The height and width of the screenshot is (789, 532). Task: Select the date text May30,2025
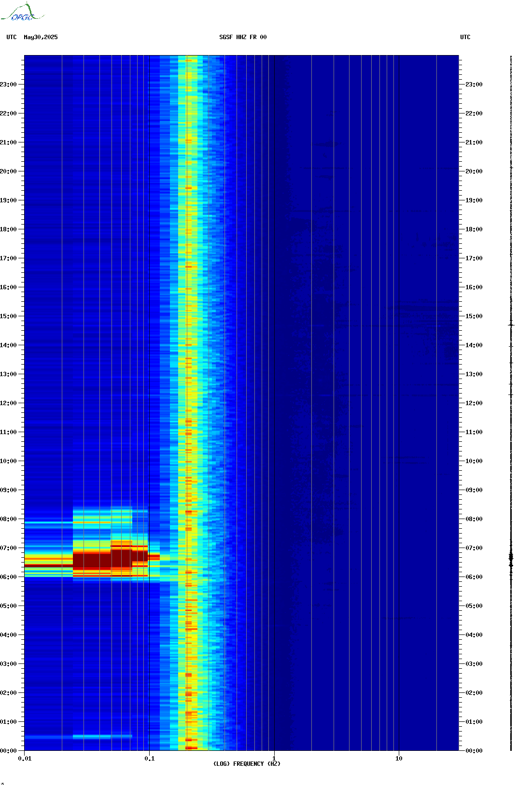[x=41, y=37]
